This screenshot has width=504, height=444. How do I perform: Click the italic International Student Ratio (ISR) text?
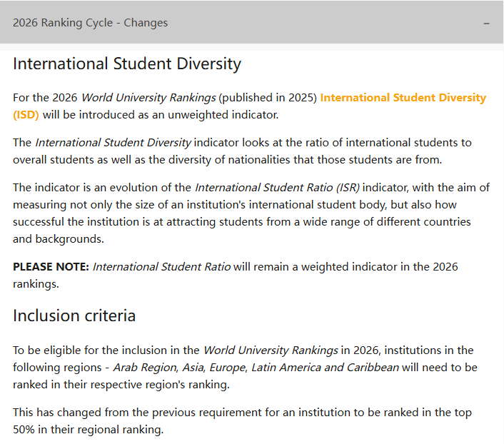coord(278,188)
